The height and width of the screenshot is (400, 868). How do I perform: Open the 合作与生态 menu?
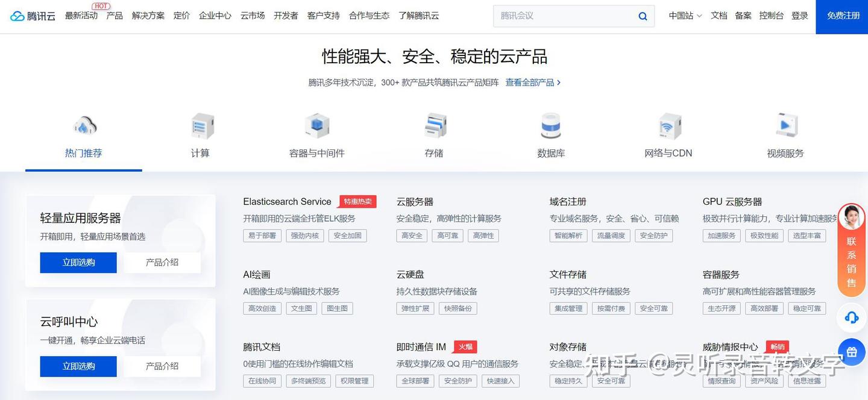[x=369, y=16]
